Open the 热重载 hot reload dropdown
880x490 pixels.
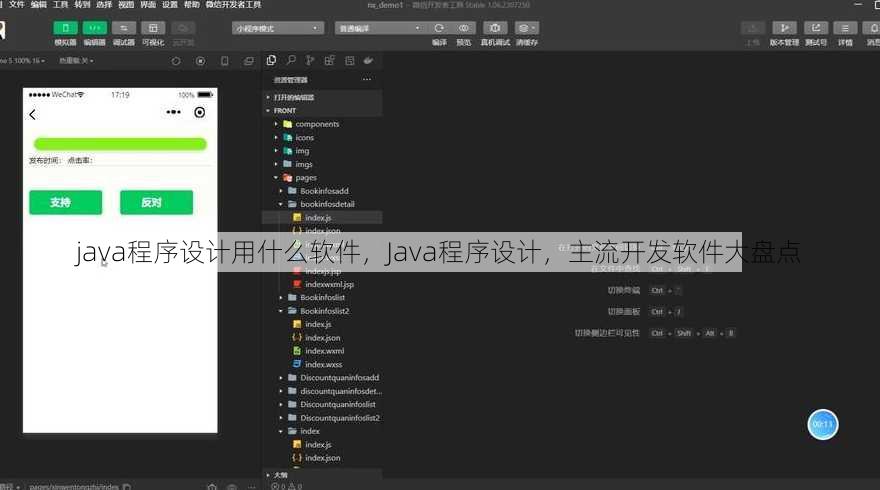pyautogui.click(x=76, y=61)
